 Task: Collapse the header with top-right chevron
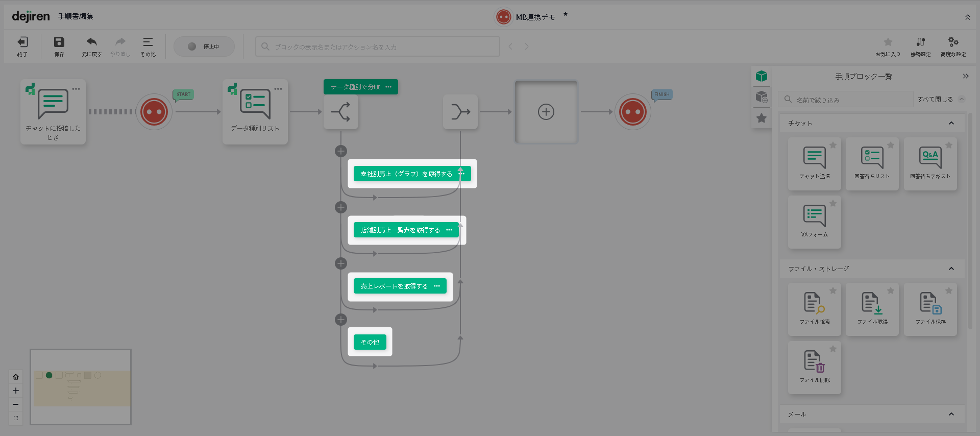[968, 17]
